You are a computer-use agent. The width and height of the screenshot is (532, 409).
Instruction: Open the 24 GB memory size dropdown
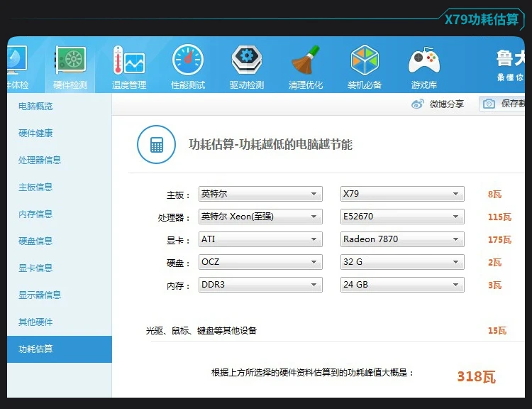[x=402, y=285]
